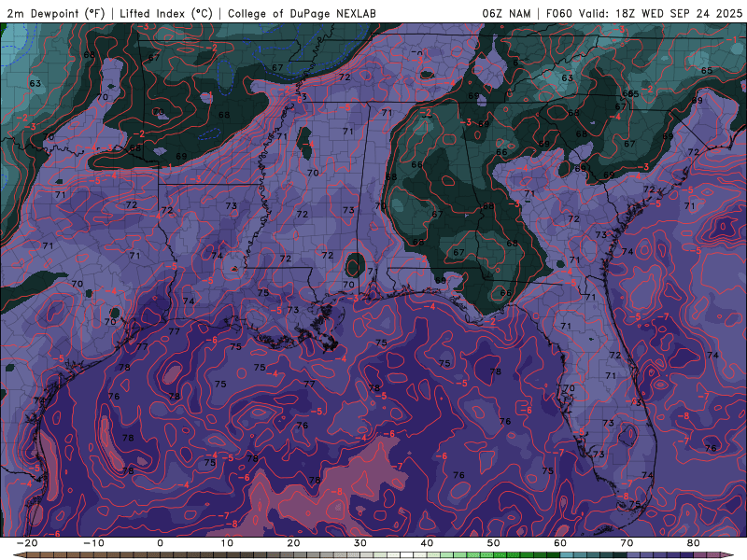The width and height of the screenshot is (747, 560).
Task: Click the '-20' tick label on the color bar
Action: click(27, 543)
